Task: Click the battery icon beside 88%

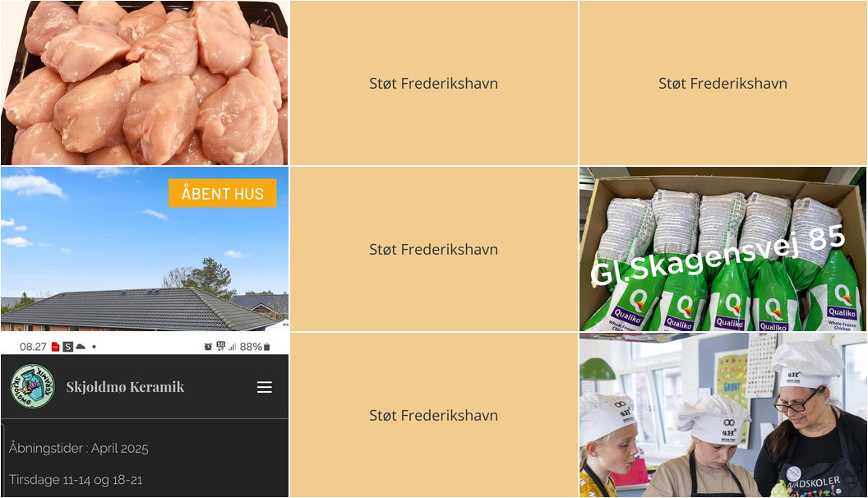Action: (267, 347)
